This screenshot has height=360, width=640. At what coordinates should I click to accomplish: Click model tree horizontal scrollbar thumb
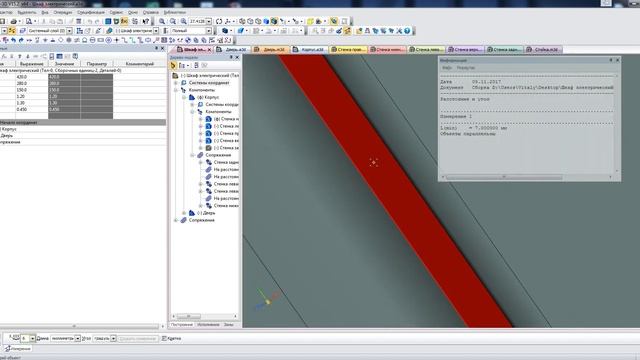[x=188, y=316]
